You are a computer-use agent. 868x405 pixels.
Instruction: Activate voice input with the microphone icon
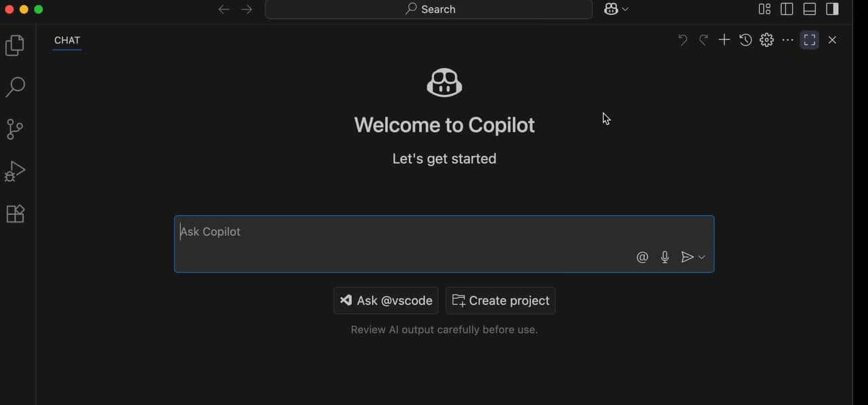tap(665, 256)
